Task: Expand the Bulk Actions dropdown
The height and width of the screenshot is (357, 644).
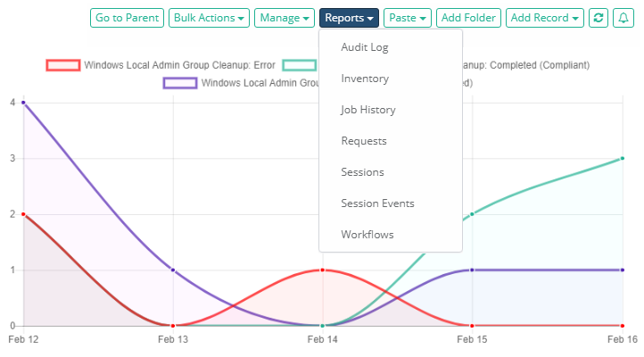Action: [x=210, y=18]
